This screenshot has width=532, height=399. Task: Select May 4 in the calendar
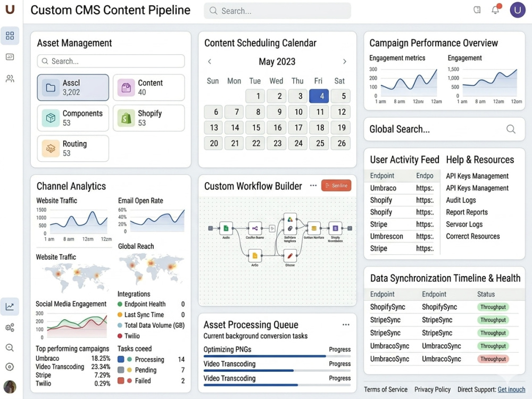pos(319,96)
